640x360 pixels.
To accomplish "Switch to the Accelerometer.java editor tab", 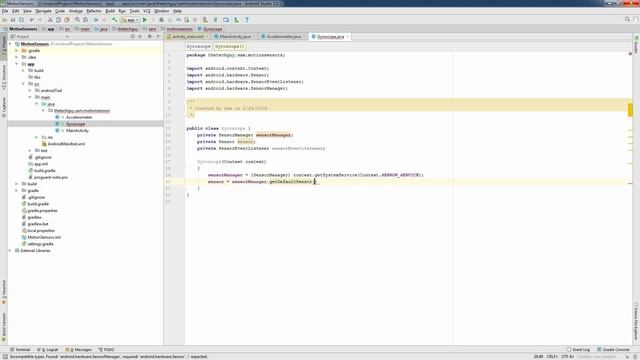I will pos(284,37).
